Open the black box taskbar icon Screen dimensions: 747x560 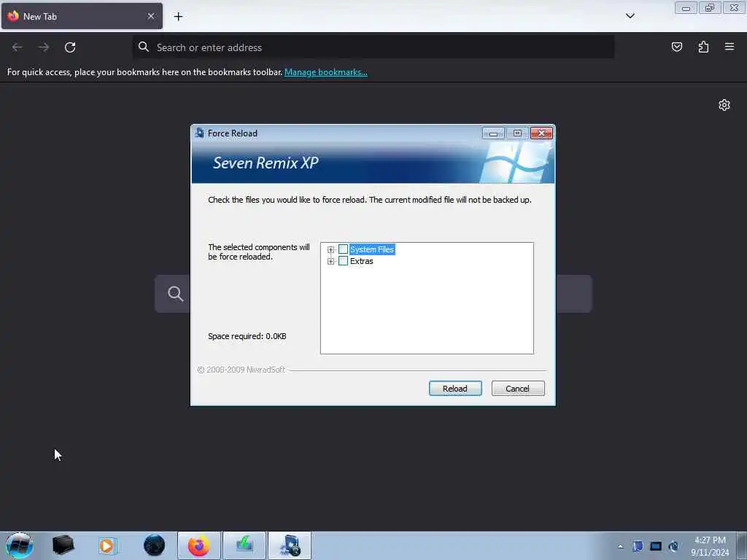63,545
